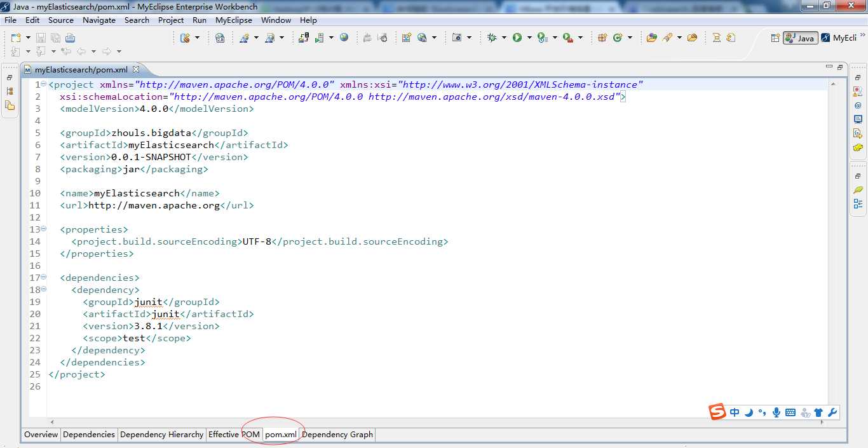Click the wrench settings icon on IME bar

pyautogui.click(x=832, y=412)
